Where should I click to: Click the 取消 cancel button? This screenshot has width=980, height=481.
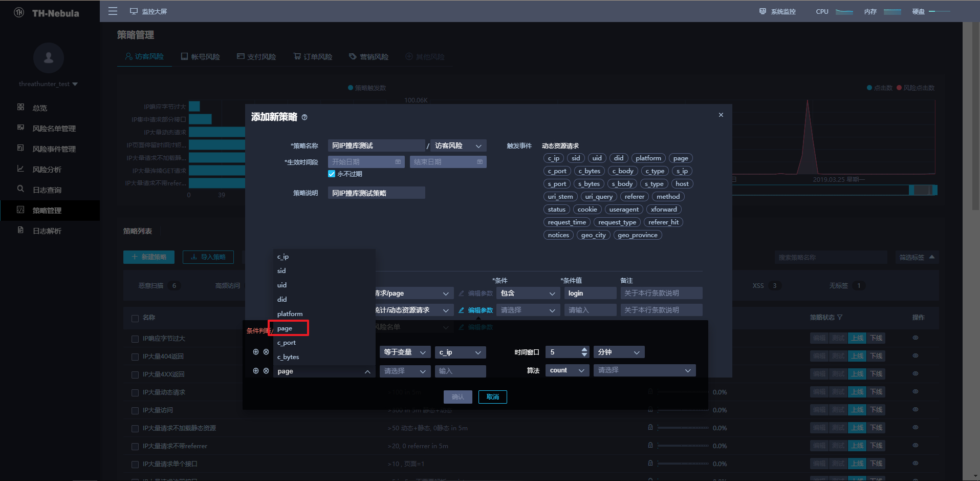pos(493,397)
